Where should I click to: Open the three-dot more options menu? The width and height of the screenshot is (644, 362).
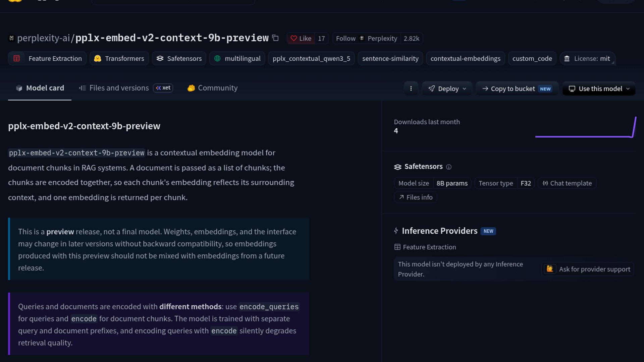[x=411, y=88]
